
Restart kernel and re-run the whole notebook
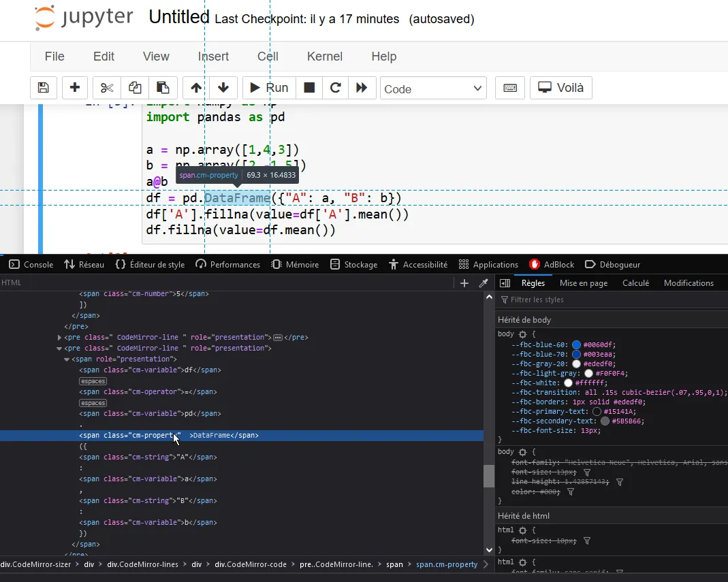(x=362, y=88)
